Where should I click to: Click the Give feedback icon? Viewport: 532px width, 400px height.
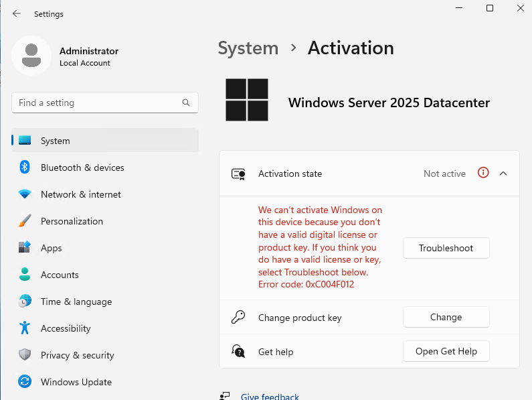pyautogui.click(x=225, y=396)
